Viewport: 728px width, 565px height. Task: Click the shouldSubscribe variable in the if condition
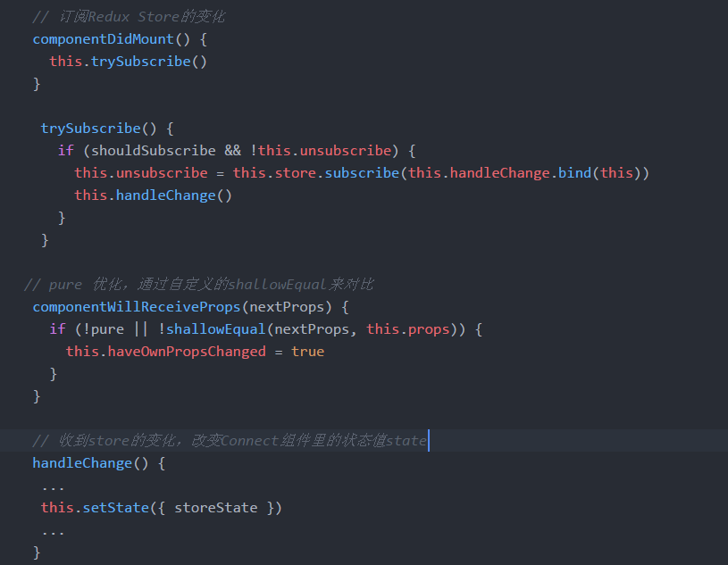tap(154, 151)
